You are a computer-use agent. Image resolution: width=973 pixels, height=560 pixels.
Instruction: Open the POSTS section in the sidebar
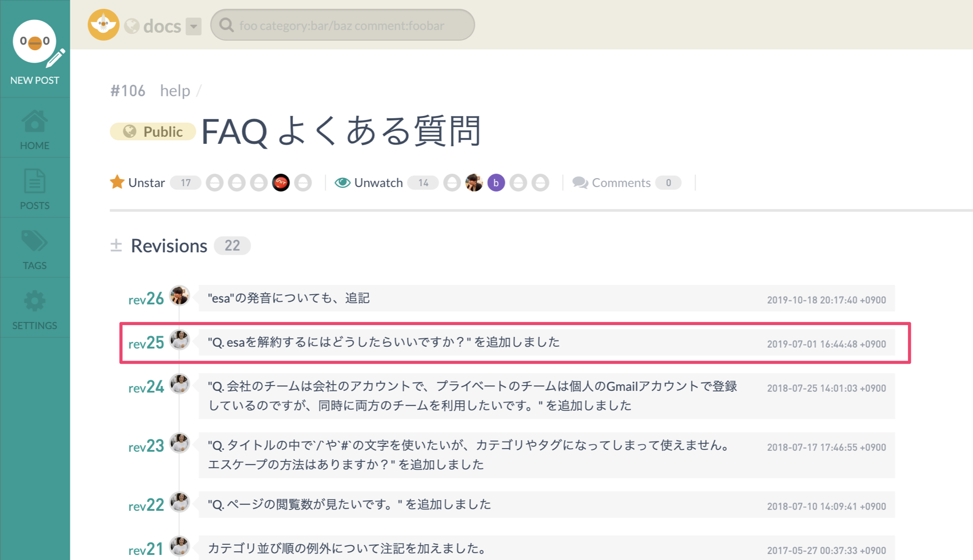[x=35, y=190]
